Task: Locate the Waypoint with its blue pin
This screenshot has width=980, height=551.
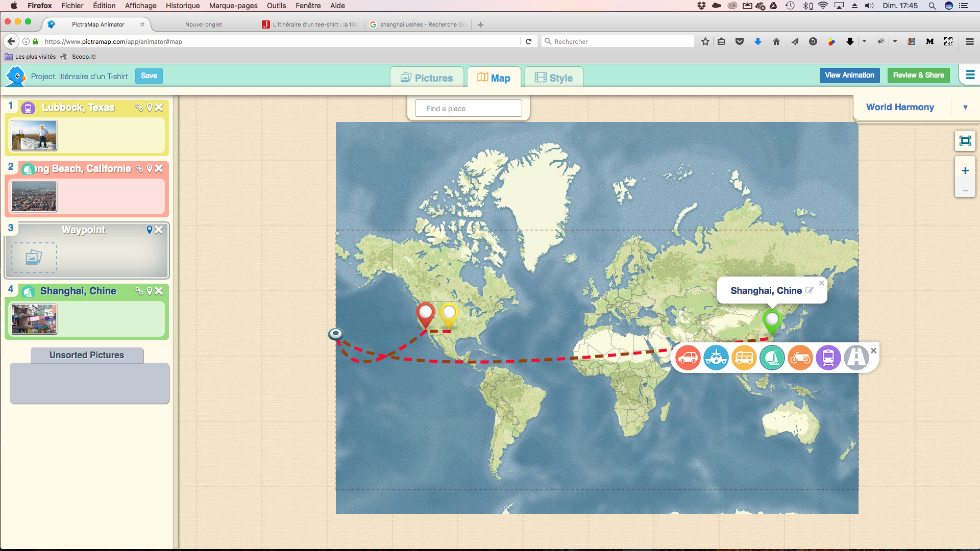Action: [150, 230]
